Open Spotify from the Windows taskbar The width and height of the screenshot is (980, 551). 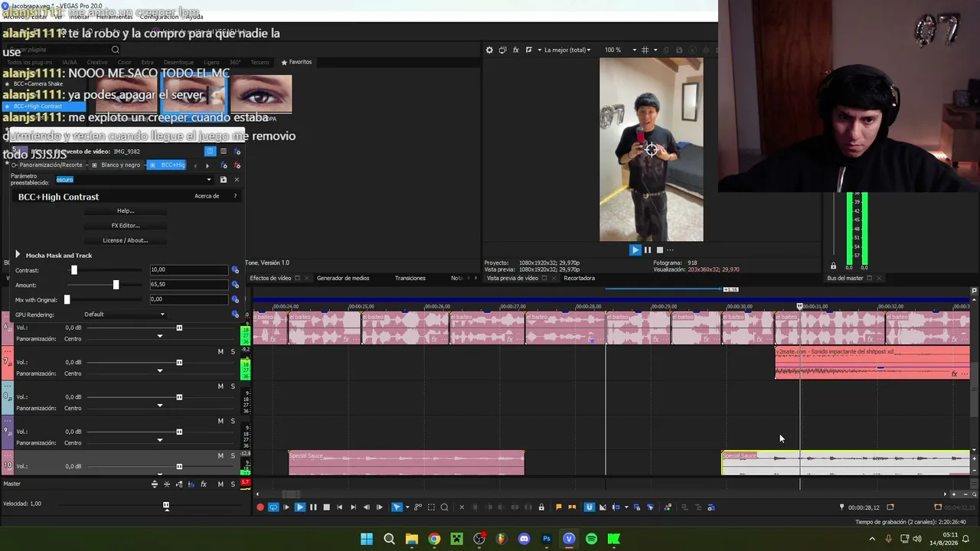[x=591, y=539]
